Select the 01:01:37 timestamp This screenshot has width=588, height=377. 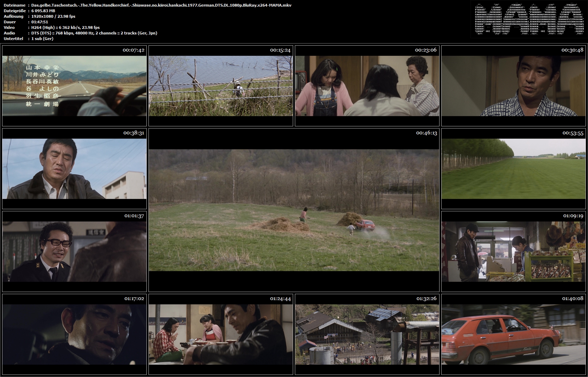[x=134, y=216]
